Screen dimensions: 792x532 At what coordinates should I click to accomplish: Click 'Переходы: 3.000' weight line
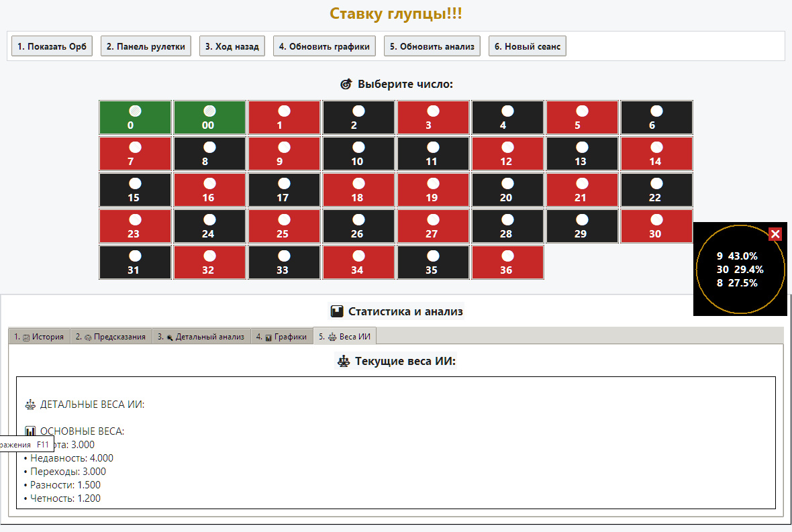tap(65, 472)
